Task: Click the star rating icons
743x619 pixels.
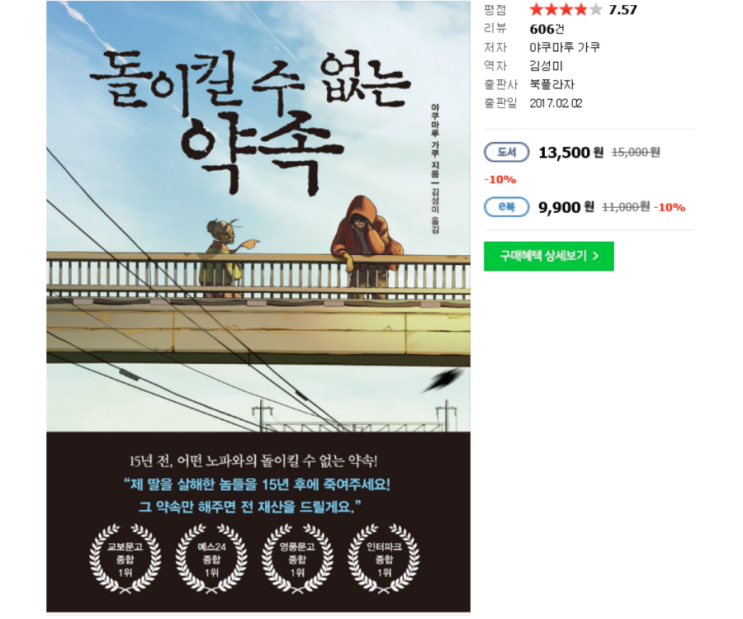Action: point(566,9)
